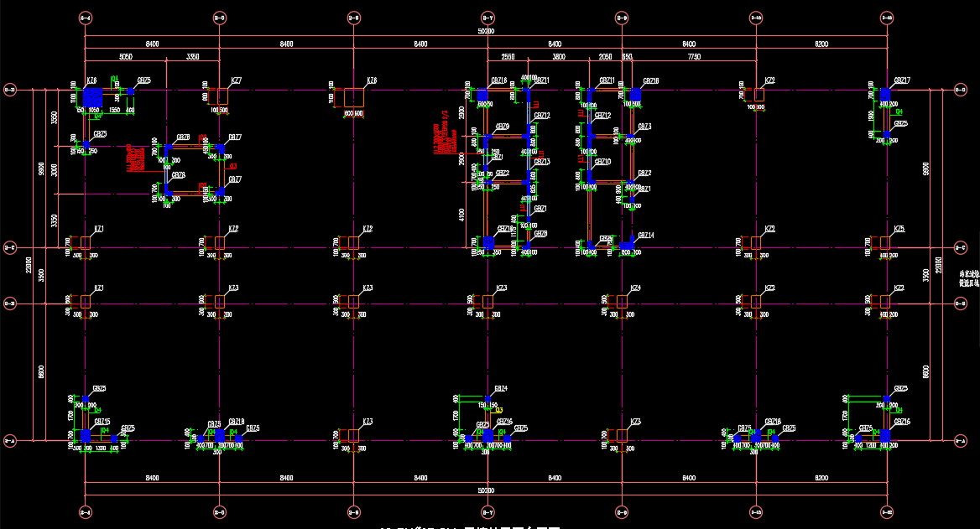Select the red Q3 wall label
The height and width of the screenshot is (529, 980).
pos(233,166)
